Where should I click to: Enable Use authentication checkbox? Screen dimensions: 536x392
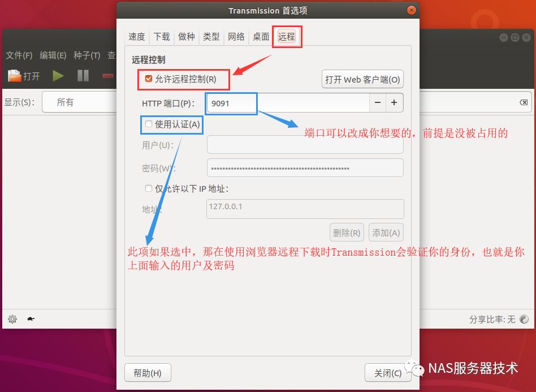pyautogui.click(x=148, y=124)
